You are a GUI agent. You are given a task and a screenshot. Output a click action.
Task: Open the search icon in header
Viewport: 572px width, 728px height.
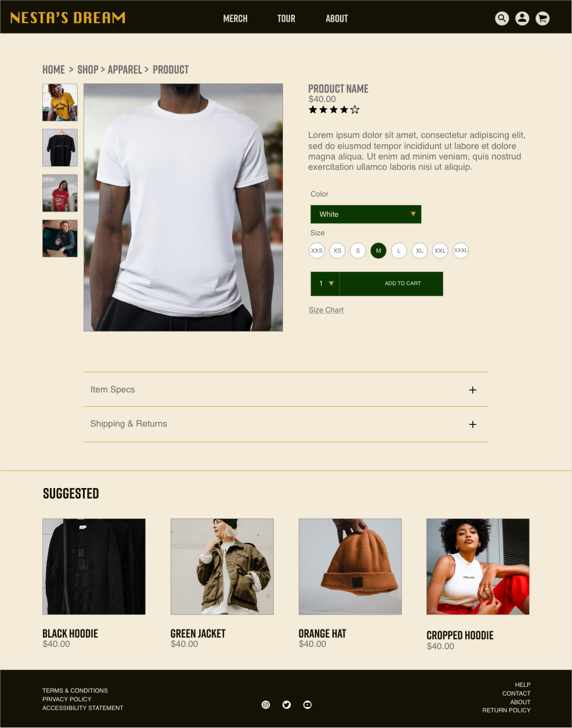point(502,19)
